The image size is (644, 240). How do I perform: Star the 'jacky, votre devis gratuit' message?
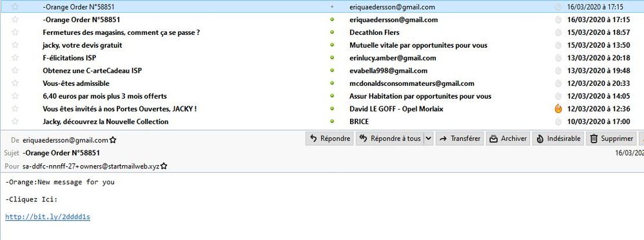(15, 45)
